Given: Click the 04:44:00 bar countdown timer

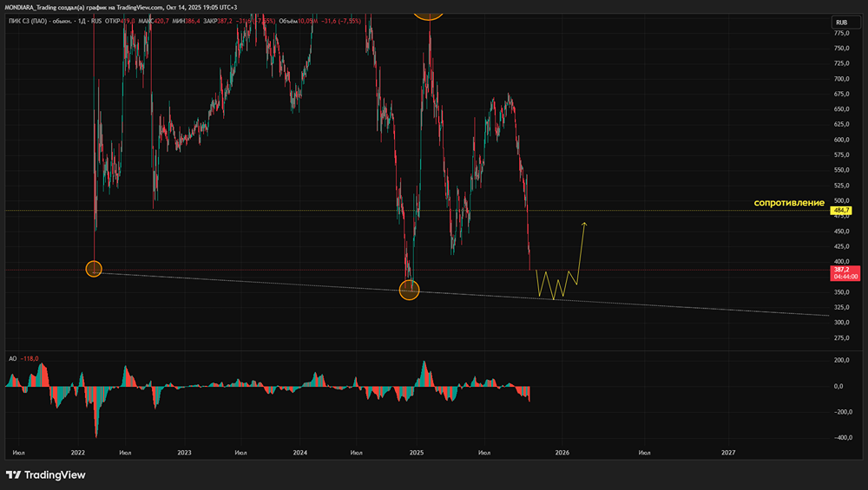Looking at the screenshot, I should pos(845,277).
